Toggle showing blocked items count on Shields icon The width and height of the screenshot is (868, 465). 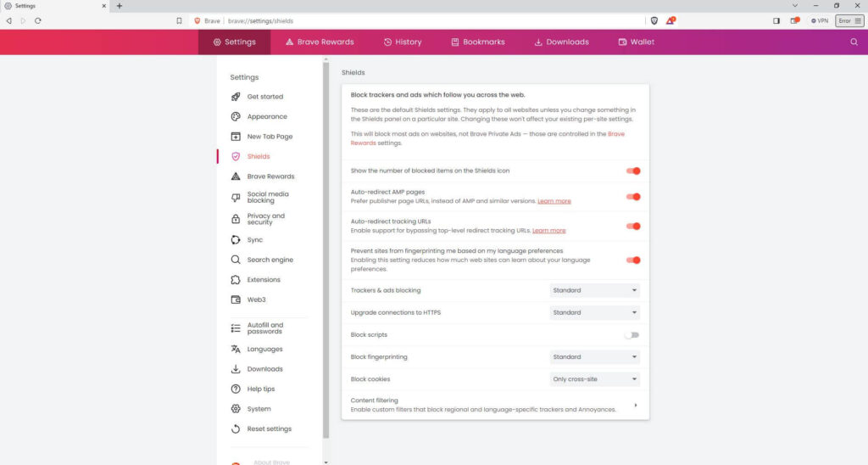(633, 171)
